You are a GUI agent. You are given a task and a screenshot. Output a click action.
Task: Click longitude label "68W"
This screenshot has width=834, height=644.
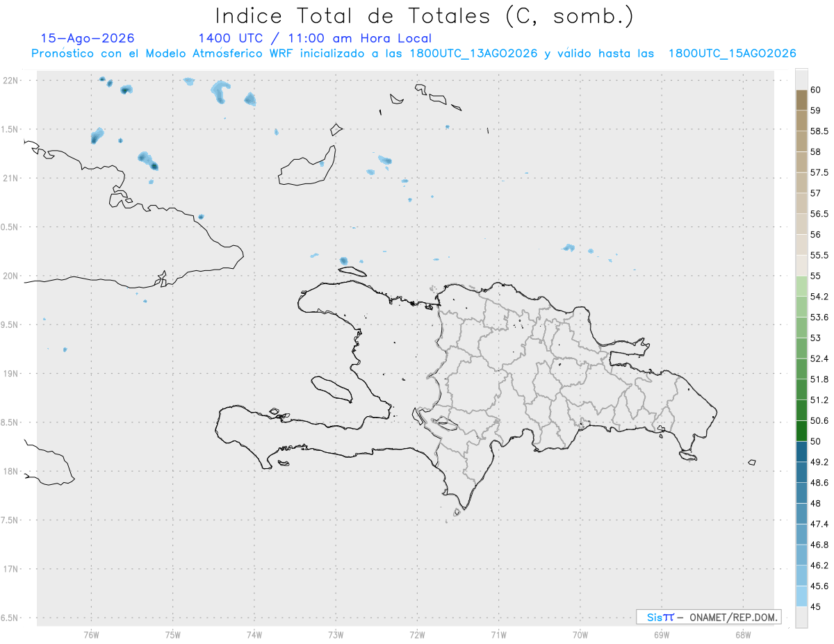[743, 634]
